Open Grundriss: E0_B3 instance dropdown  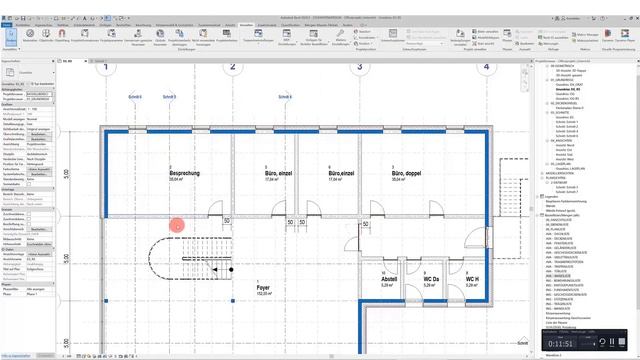tap(16, 84)
